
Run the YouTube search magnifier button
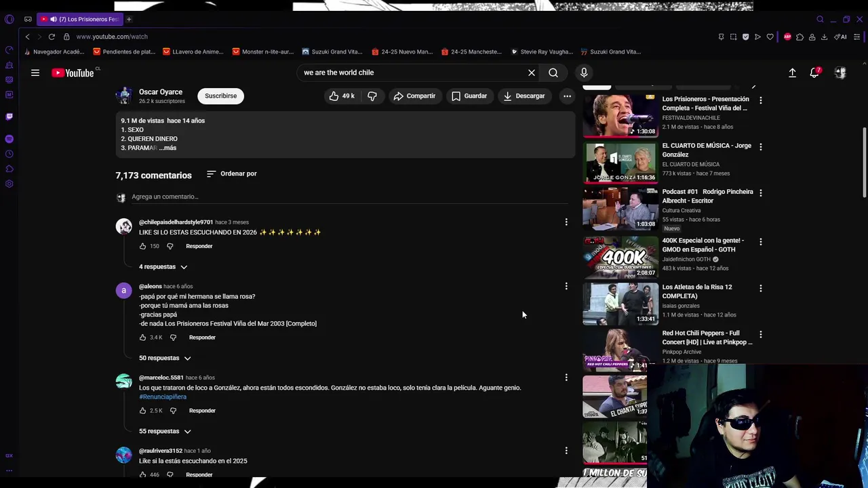[553, 73]
